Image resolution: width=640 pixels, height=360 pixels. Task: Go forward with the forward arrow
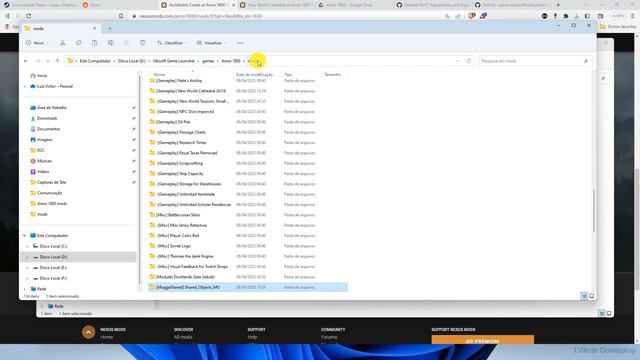point(38,61)
